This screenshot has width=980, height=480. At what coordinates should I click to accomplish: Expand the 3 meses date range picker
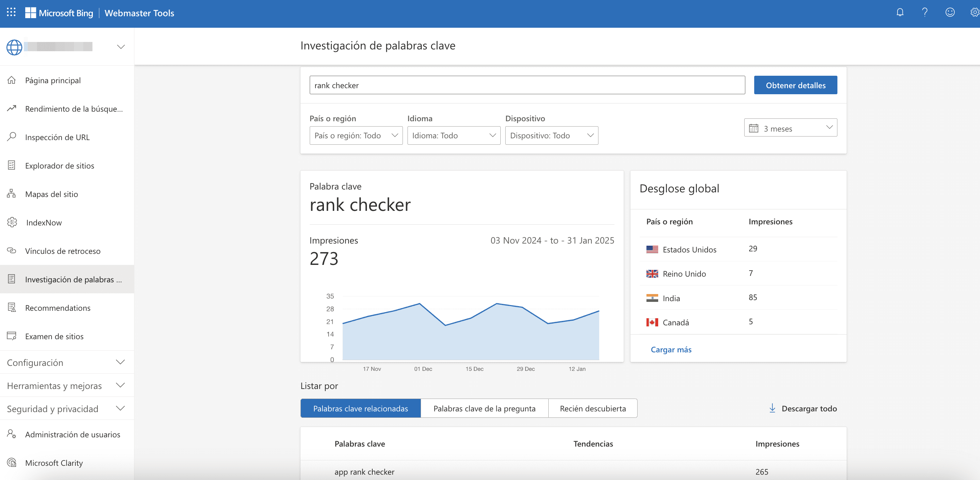coord(790,128)
